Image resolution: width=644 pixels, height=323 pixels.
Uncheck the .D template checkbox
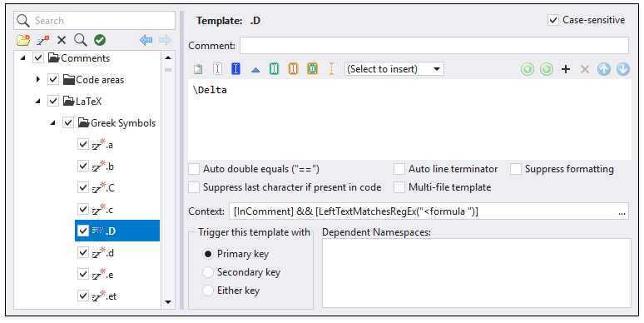click(x=83, y=231)
